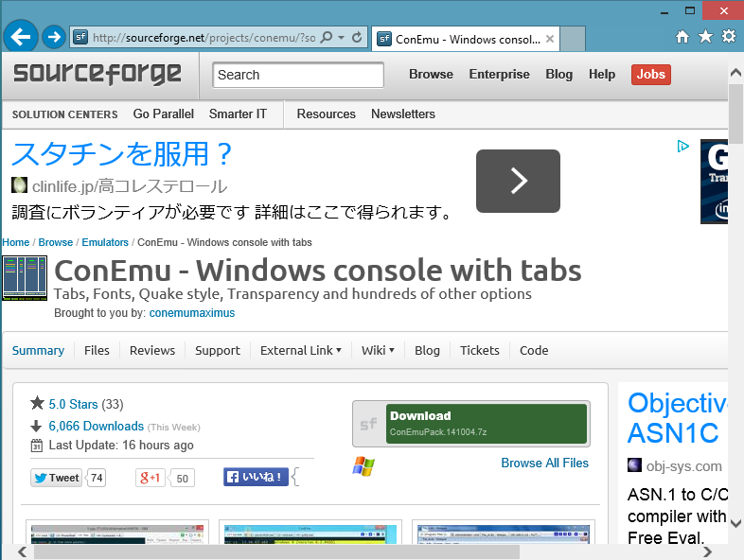The image size is (744, 560).
Task: Close the ConEmu browser tab
Action: pyautogui.click(x=549, y=39)
